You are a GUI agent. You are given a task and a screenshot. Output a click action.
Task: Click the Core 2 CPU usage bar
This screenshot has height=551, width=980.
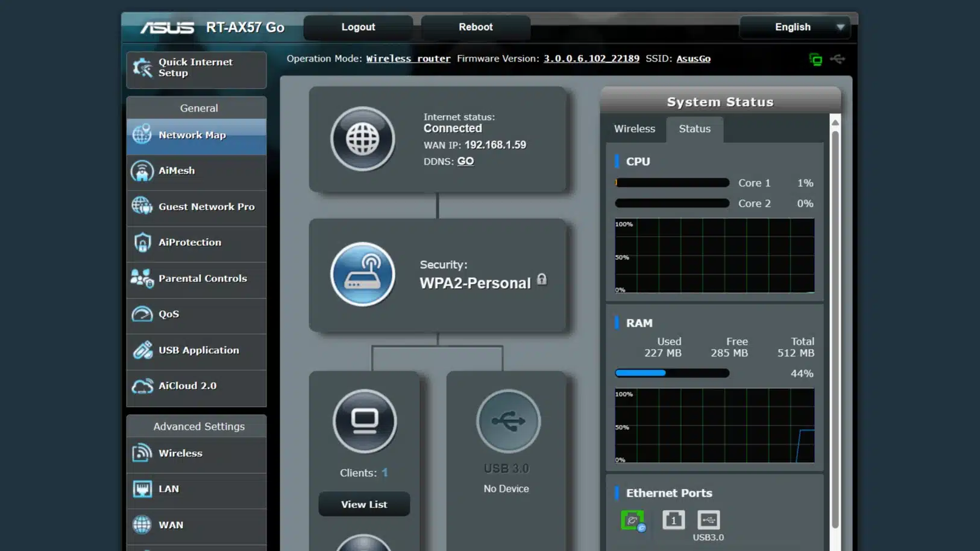(x=672, y=203)
